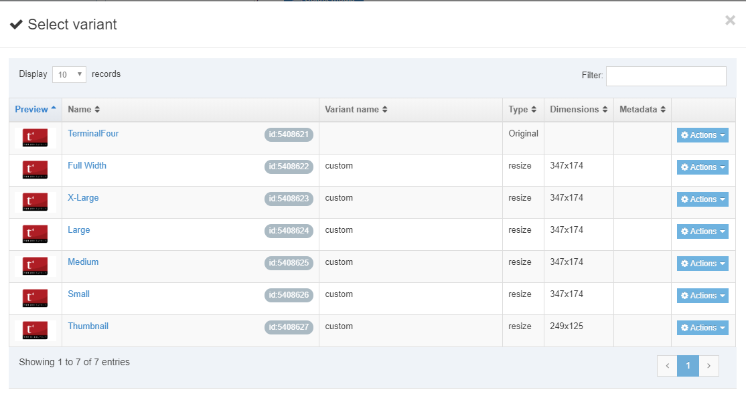Open Actions menu for Medium row

[702, 263]
